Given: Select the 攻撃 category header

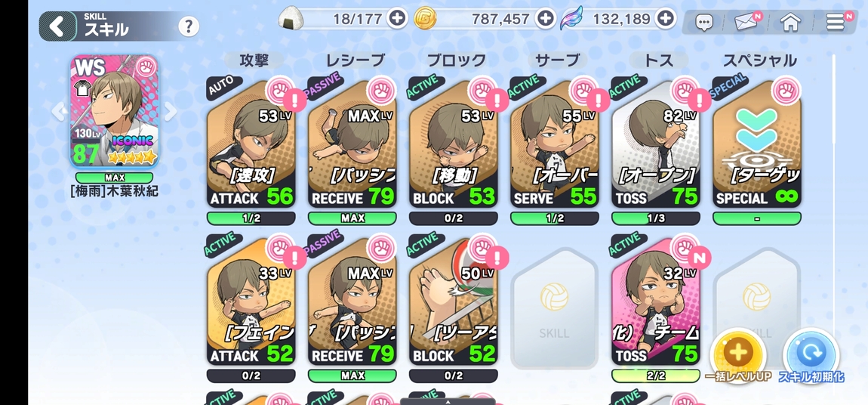Looking at the screenshot, I should click(x=254, y=60).
